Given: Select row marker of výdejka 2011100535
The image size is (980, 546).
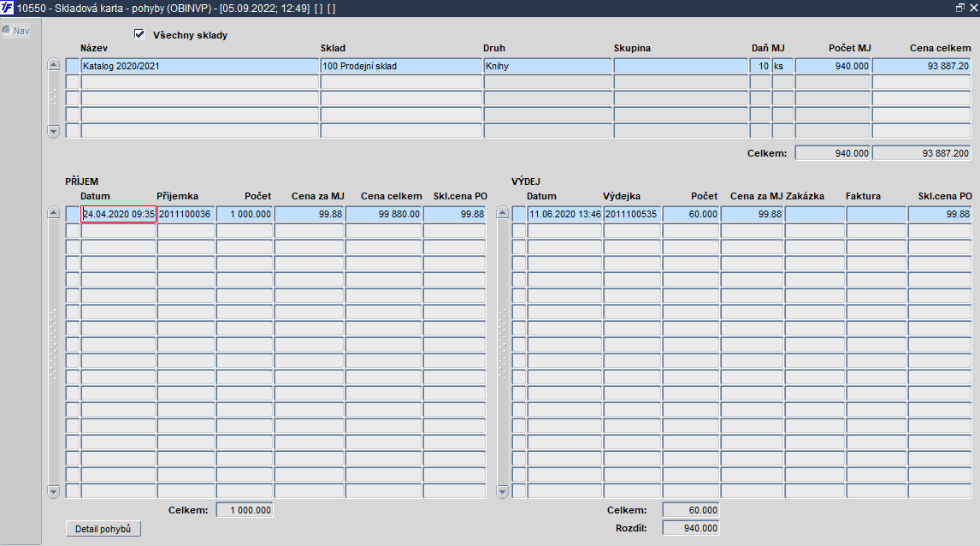Looking at the screenshot, I should point(519,214).
